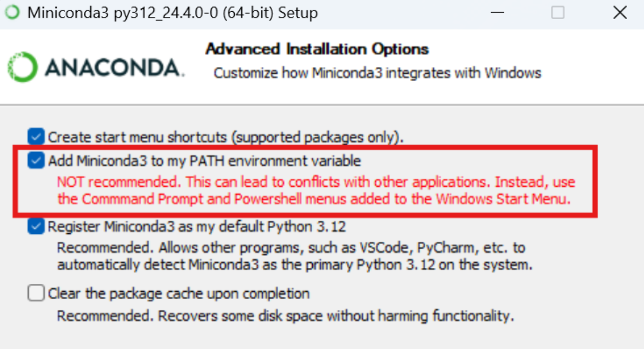Click the 'Recovers some disk space' description
This screenshot has width=644, height=349.
(x=286, y=317)
